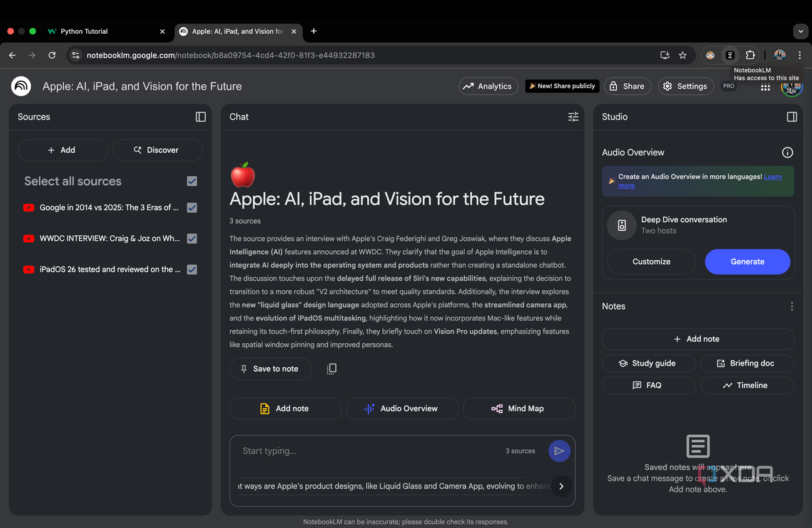Click Audio Overview button in Chat
This screenshot has height=528, width=812.
click(x=402, y=409)
